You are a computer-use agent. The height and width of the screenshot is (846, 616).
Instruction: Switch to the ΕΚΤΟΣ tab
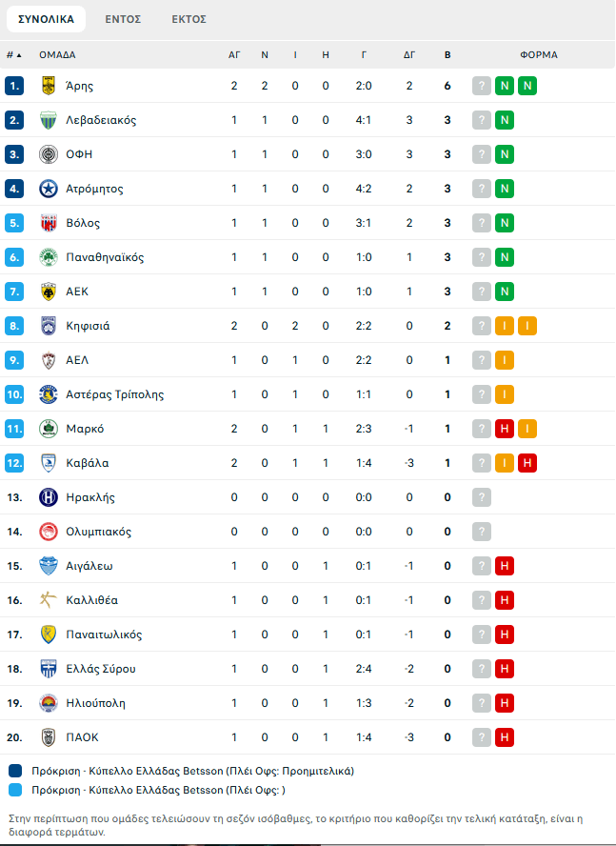189,19
